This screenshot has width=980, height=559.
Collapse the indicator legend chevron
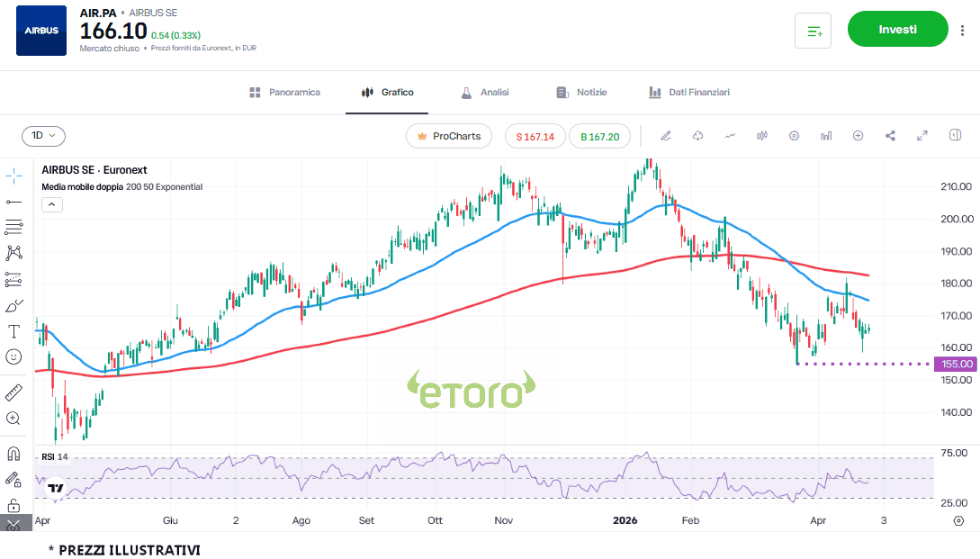(52, 204)
